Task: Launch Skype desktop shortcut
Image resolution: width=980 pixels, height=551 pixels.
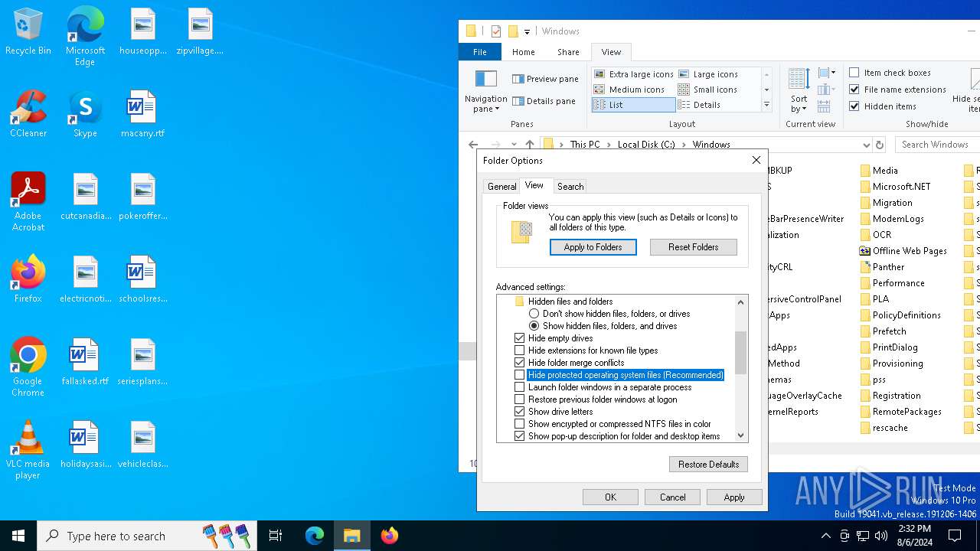Action: point(85,113)
